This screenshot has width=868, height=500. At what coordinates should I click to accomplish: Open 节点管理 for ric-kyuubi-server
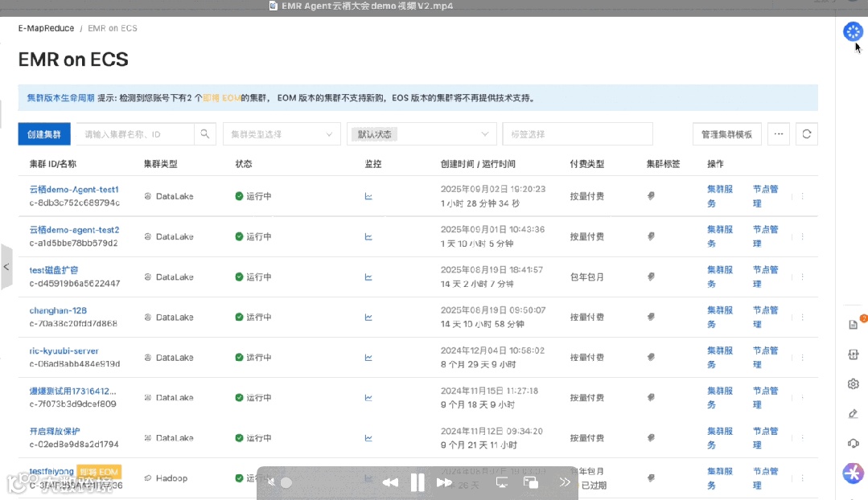[x=766, y=357]
